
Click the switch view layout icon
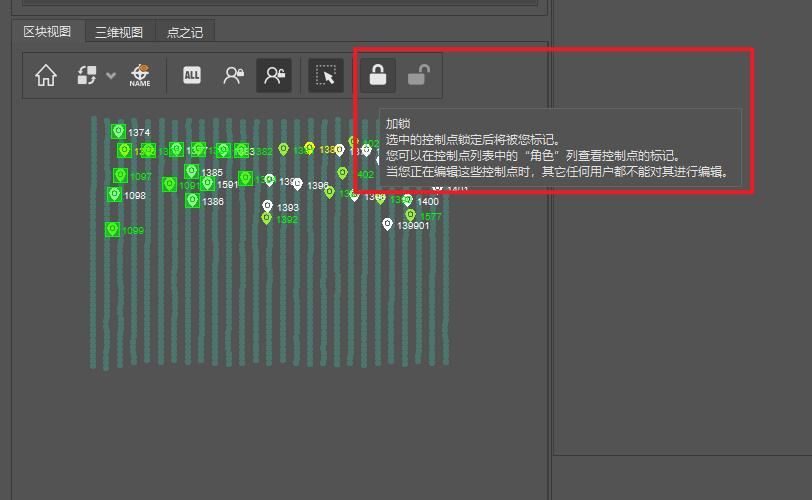(87, 75)
